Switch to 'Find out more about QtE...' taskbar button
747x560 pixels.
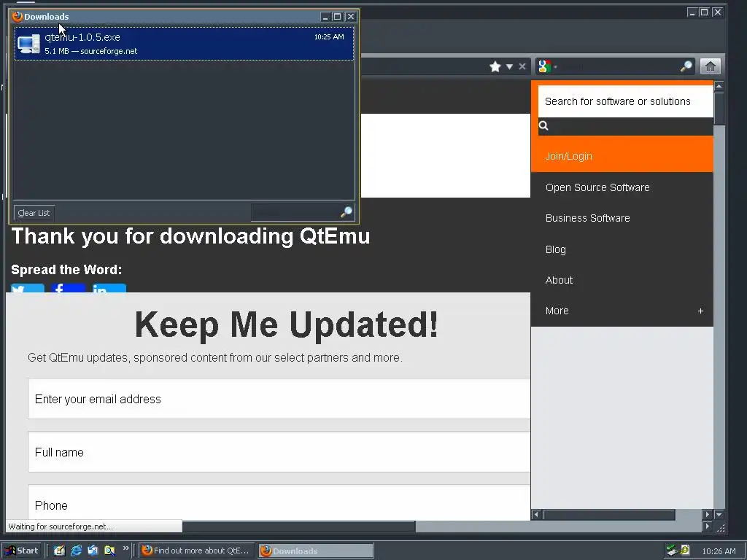tap(196, 551)
